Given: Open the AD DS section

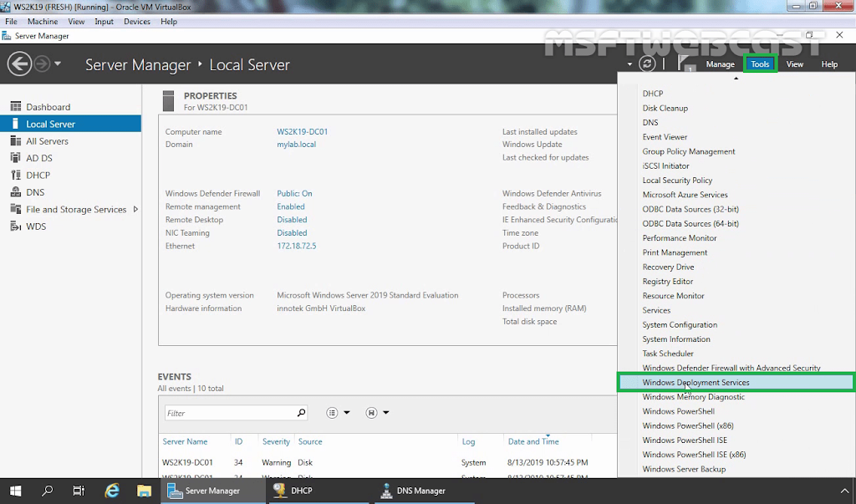Looking at the screenshot, I should [42, 157].
